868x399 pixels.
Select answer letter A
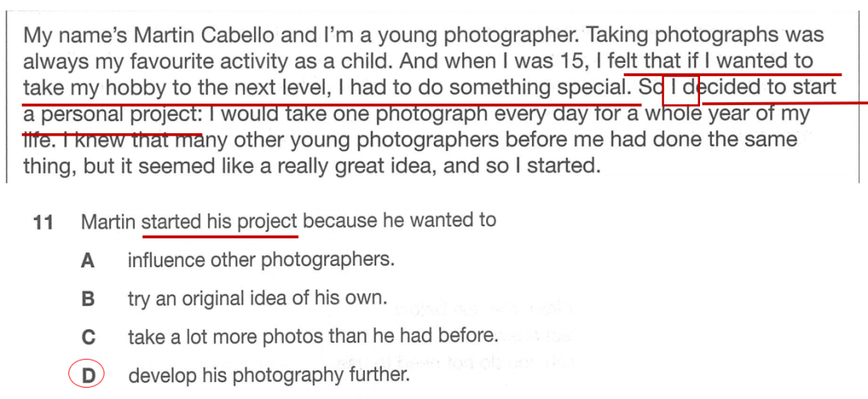(x=88, y=259)
